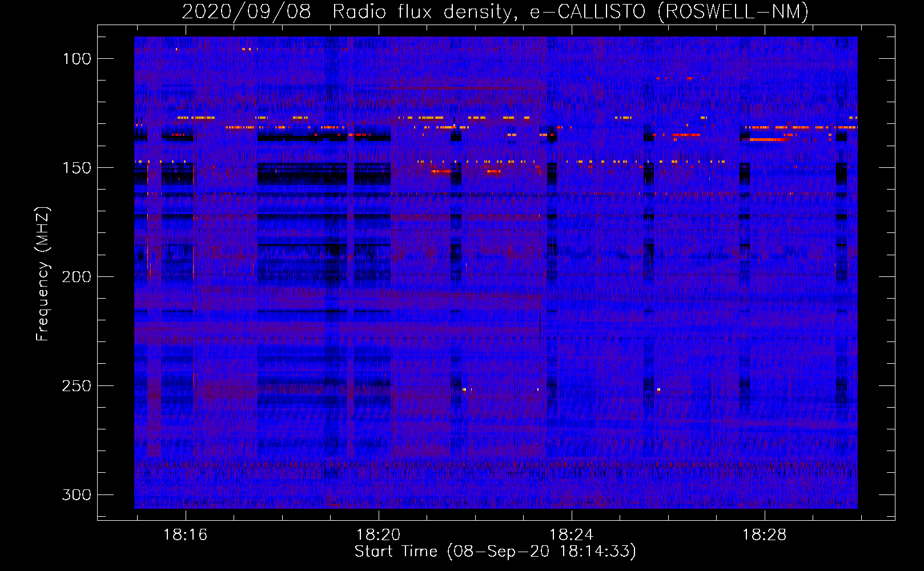The width and height of the screenshot is (924, 571).
Task: Click the '18:16' time tick label
Action: pos(186,535)
